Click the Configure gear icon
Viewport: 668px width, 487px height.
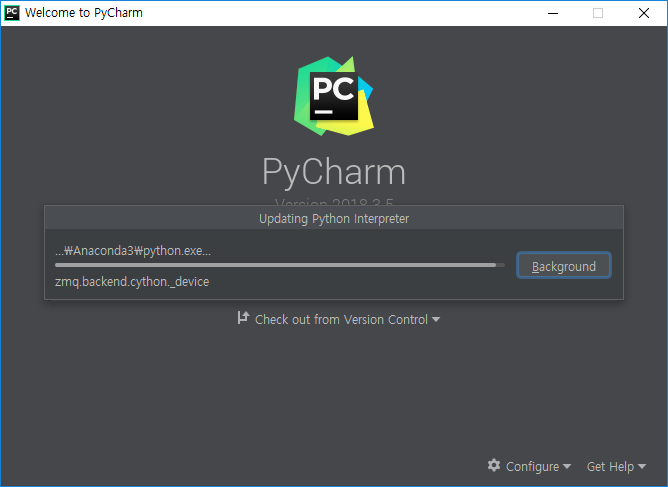pyautogui.click(x=494, y=465)
